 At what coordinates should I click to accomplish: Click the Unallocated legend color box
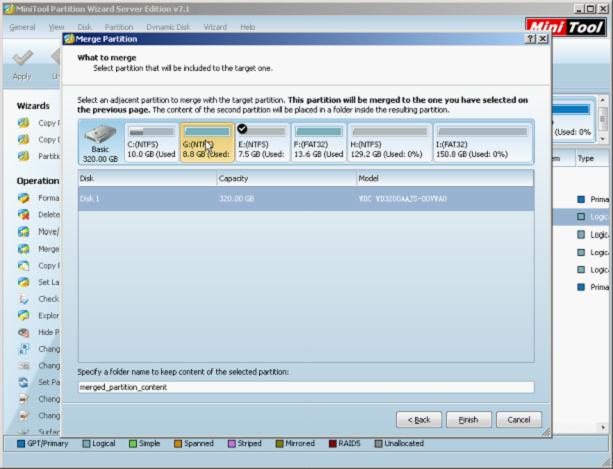(x=378, y=444)
